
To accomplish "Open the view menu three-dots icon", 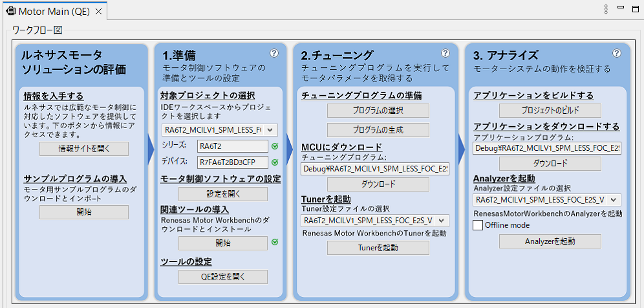I will click(606, 10).
